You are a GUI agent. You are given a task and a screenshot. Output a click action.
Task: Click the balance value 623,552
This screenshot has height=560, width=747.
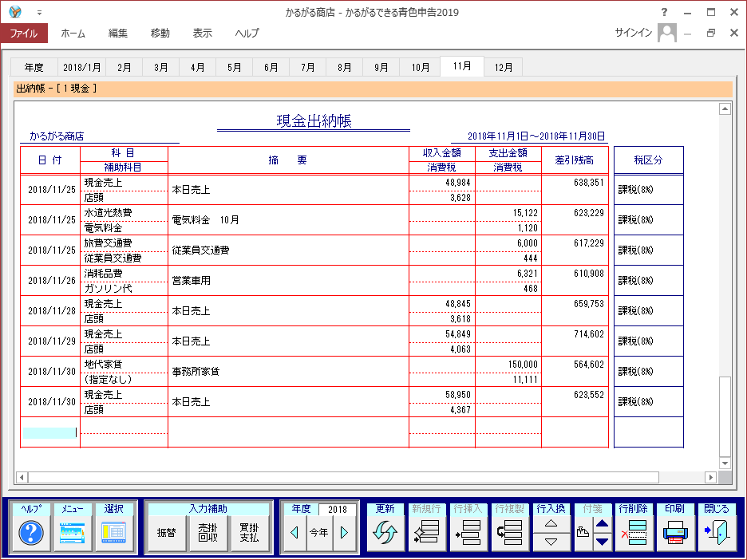click(589, 395)
